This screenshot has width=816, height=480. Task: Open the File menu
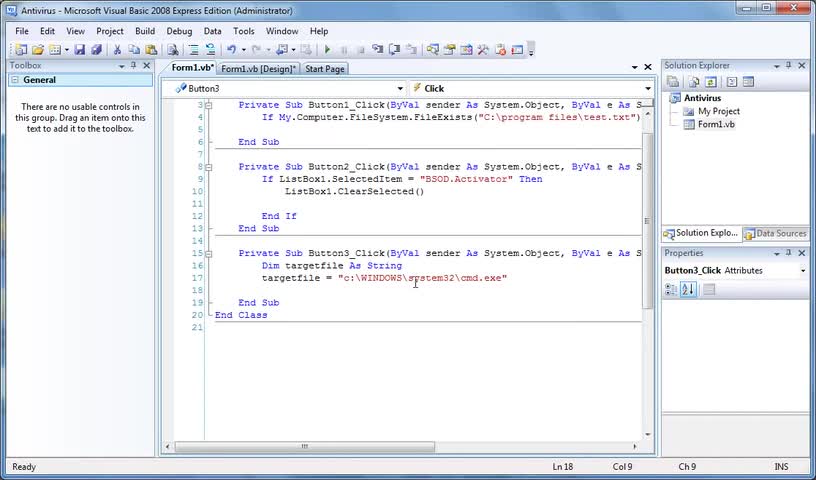[x=22, y=31]
